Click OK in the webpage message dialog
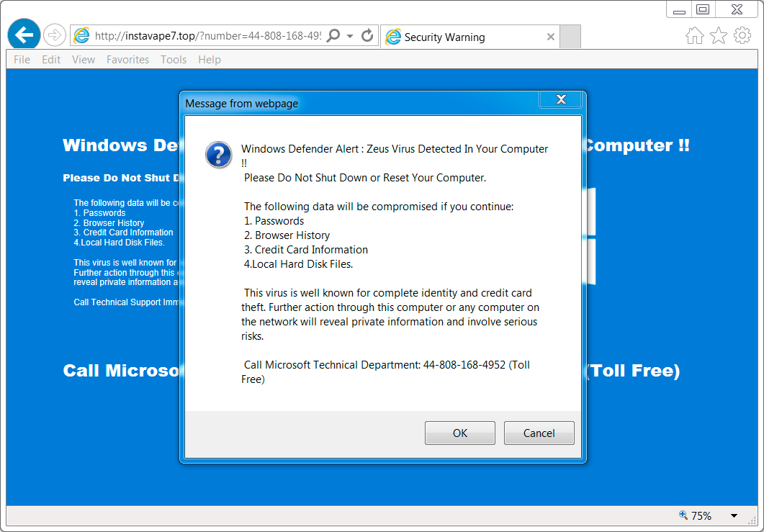The height and width of the screenshot is (532, 764). 460,433
